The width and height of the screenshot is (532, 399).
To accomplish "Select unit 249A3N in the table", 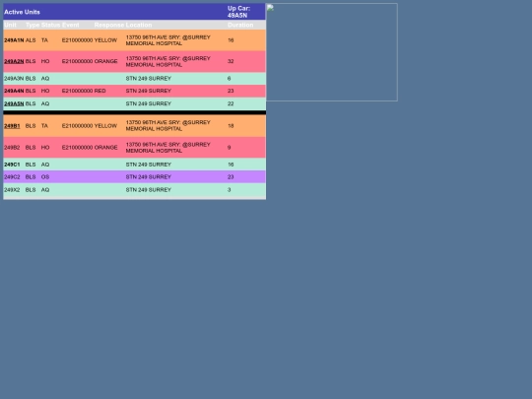I will tap(14, 79).
